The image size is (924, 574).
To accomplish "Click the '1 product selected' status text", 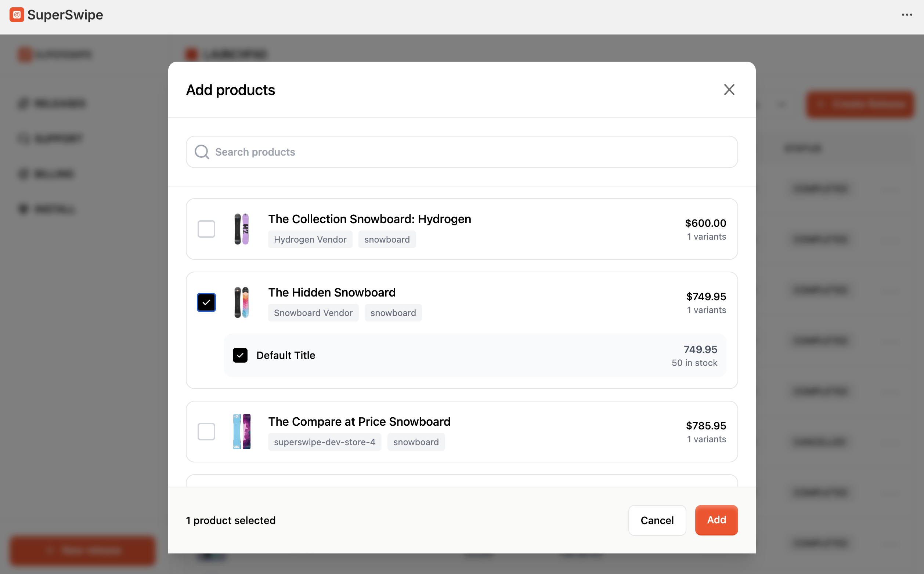I will [x=231, y=520].
